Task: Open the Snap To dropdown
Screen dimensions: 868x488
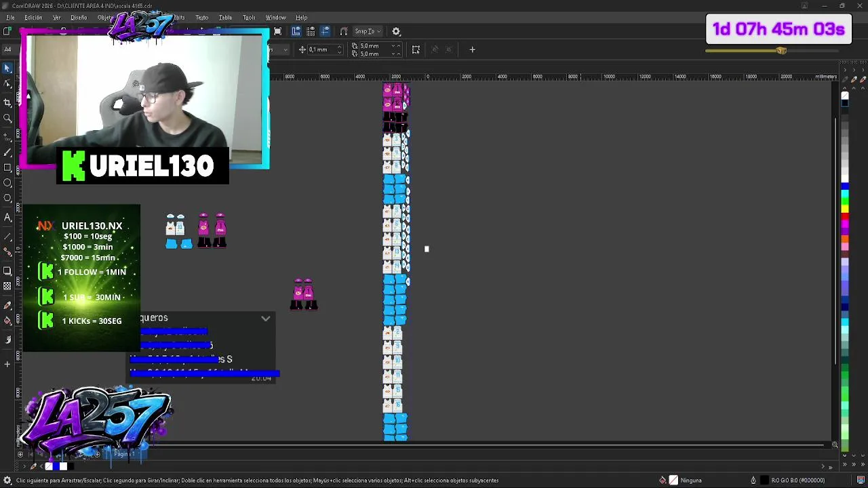Action: 368,31
